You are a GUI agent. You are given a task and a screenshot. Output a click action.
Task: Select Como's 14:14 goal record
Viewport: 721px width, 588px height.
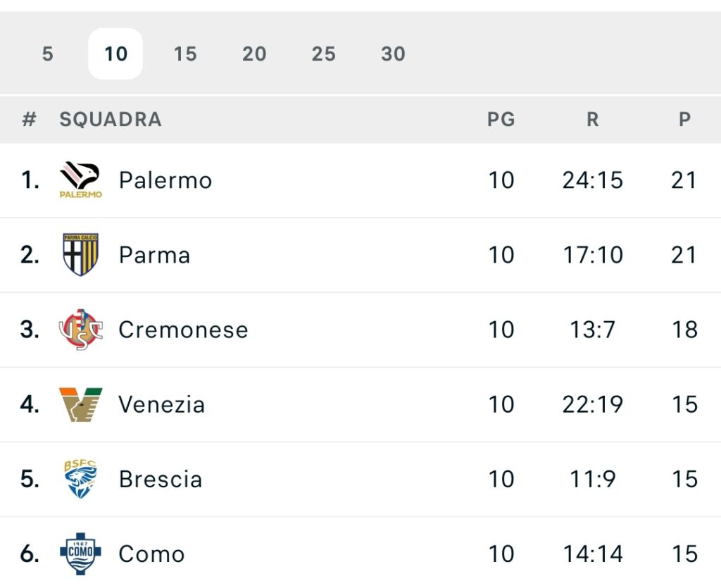tap(593, 554)
